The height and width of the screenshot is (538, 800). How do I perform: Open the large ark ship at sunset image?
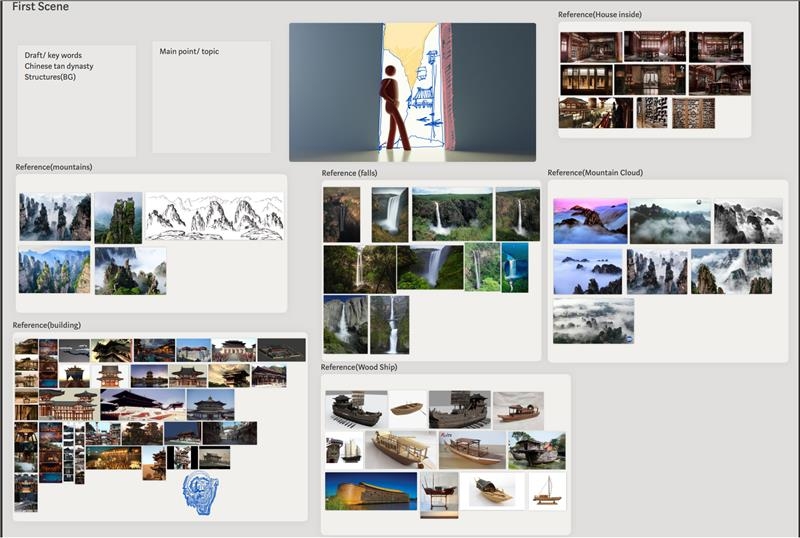pyautogui.click(x=371, y=491)
